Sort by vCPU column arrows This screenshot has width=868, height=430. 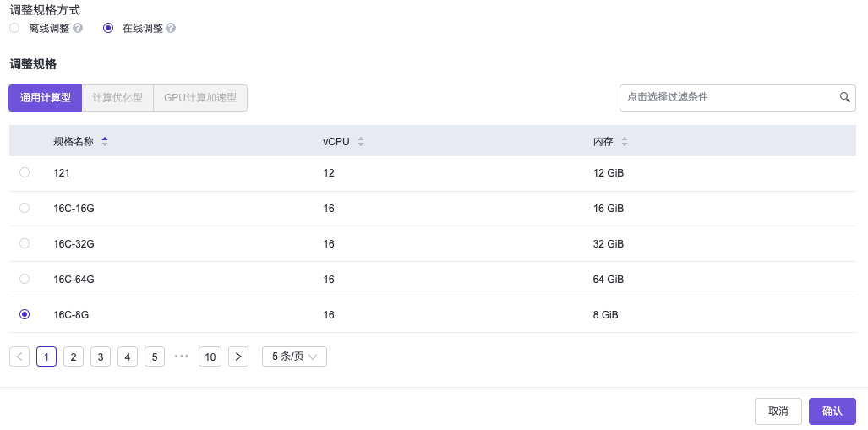pyautogui.click(x=361, y=141)
